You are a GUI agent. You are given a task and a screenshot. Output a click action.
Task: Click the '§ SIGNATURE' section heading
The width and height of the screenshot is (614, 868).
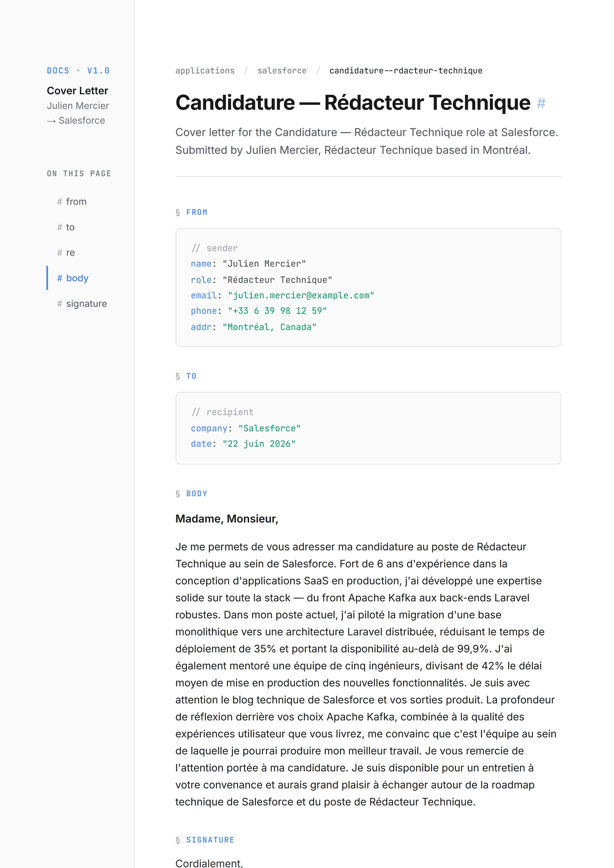tap(205, 840)
